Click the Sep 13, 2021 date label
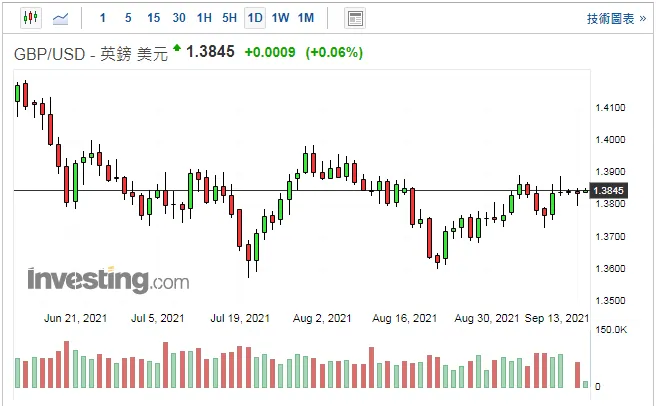 pos(557,318)
